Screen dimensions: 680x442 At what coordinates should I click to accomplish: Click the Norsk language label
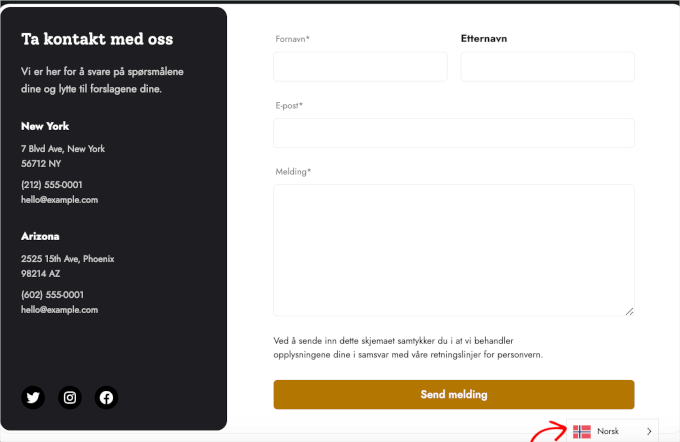(608, 431)
